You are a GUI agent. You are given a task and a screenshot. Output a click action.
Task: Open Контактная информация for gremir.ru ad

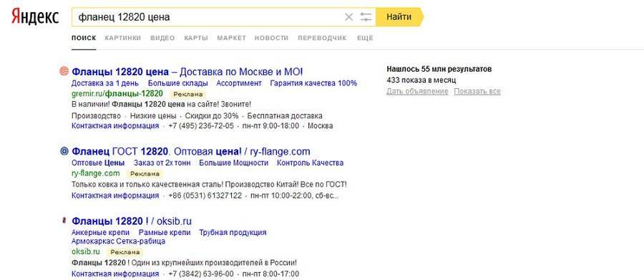point(115,126)
